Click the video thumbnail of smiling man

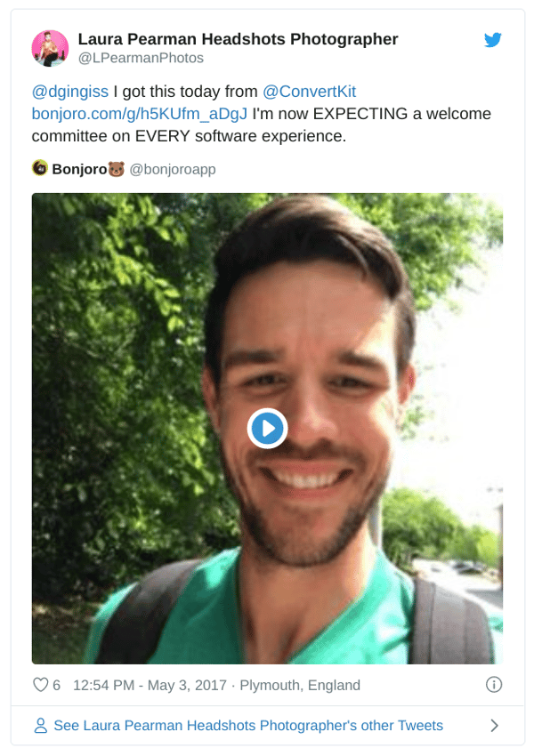click(x=267, y=428)
